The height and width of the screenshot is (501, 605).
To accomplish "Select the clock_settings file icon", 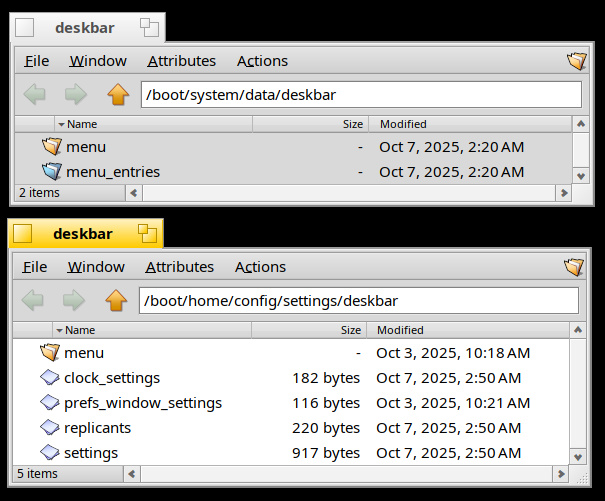I will click(50, 377).
